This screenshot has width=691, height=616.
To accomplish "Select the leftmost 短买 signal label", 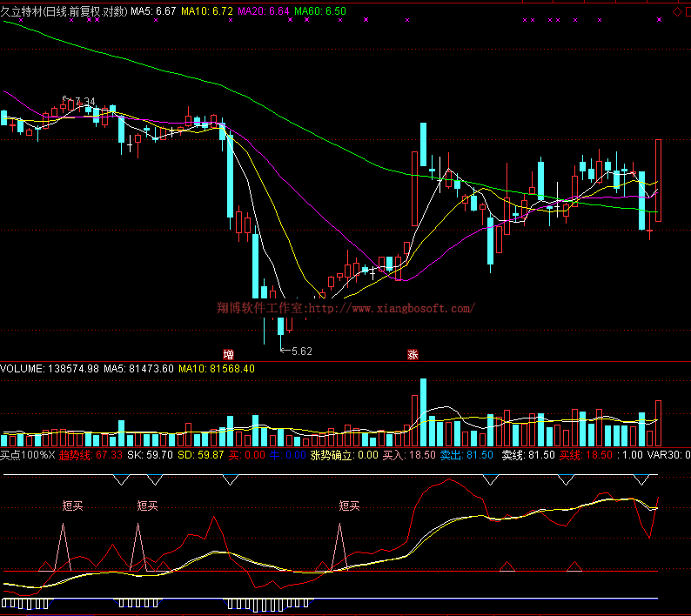I will click(x=73, y=506).
